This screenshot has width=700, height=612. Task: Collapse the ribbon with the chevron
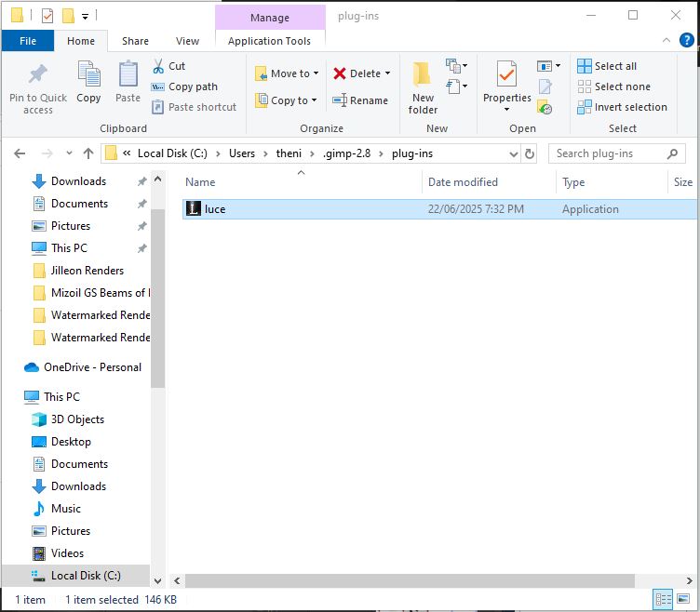pos(666,40)
